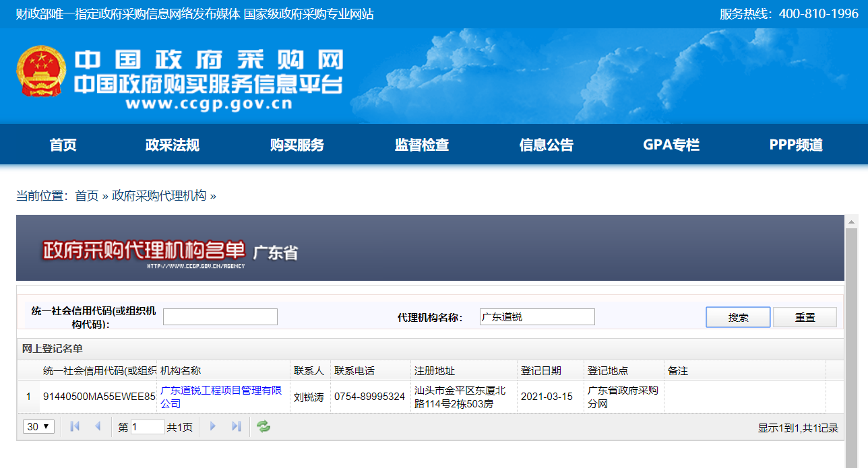The width and height of the screenshot is (868, 468).
Task: Open 首页 in the navigation bar
Action: coord(63,145)
